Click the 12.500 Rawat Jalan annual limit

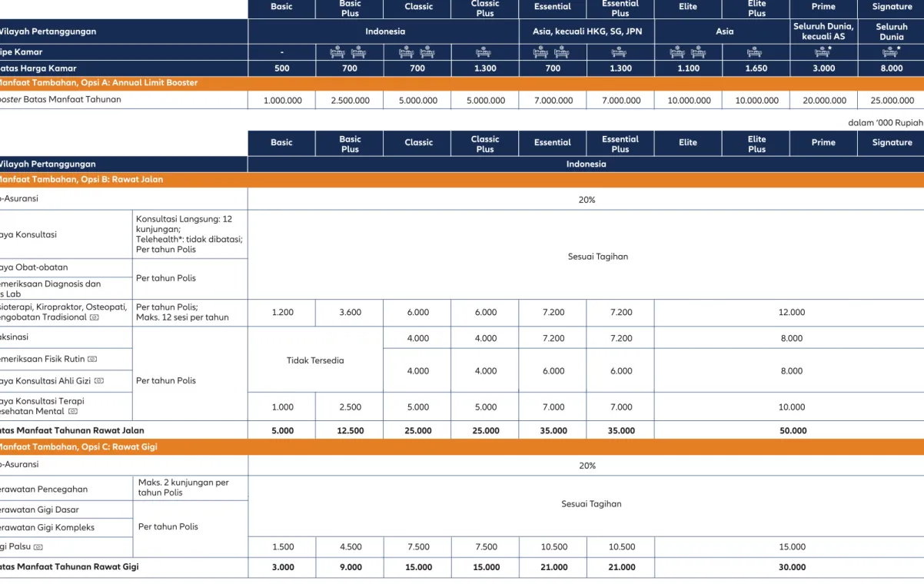(x=350, y=431)
